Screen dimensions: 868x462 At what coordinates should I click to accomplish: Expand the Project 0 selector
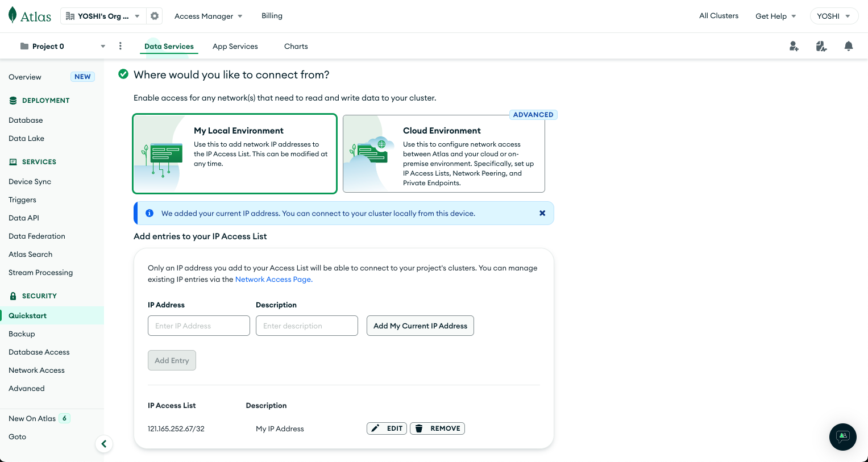coord(63,46)
